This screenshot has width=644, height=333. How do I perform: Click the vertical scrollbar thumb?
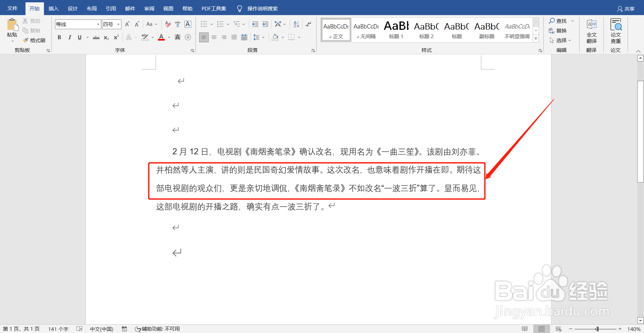coord(640,131)
